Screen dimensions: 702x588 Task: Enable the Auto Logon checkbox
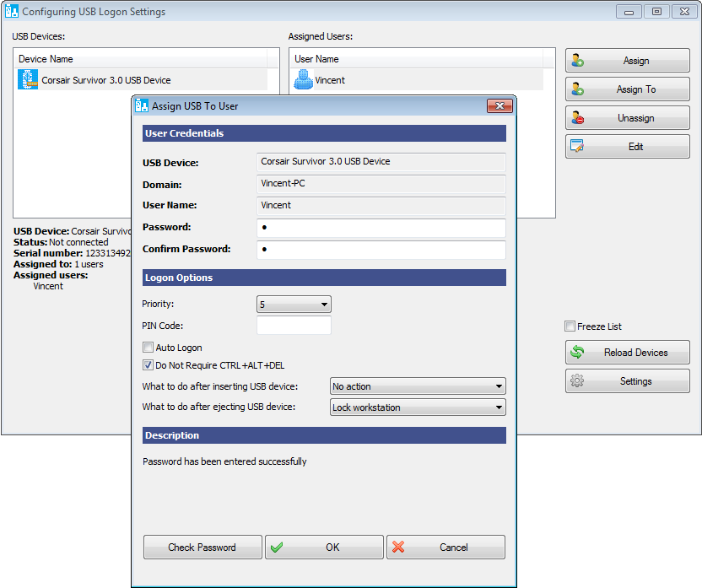click(x=148, y=348)
